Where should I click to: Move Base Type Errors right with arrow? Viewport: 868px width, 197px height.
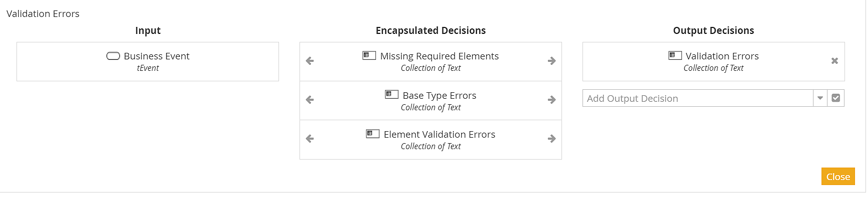click(552, 100)
